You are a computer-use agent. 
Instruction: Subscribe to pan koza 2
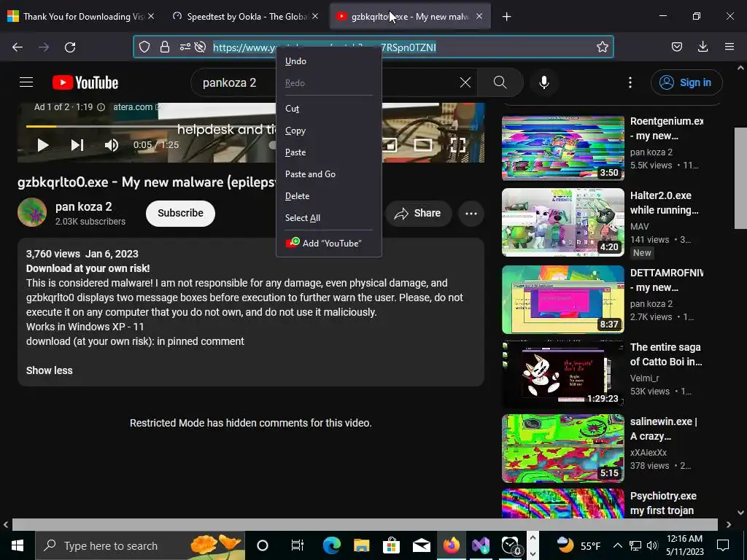click(180, 213)
